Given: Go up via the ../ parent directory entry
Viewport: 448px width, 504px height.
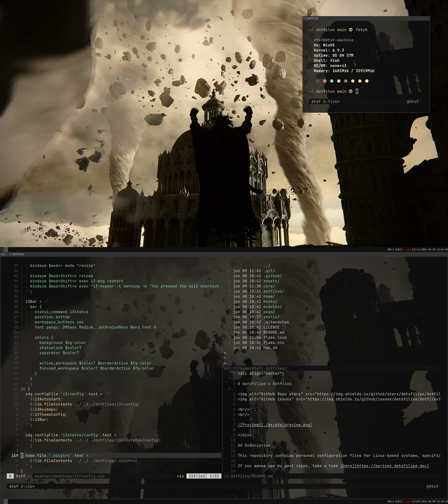Looking at the screenshot, I should [x=267, y=266].
